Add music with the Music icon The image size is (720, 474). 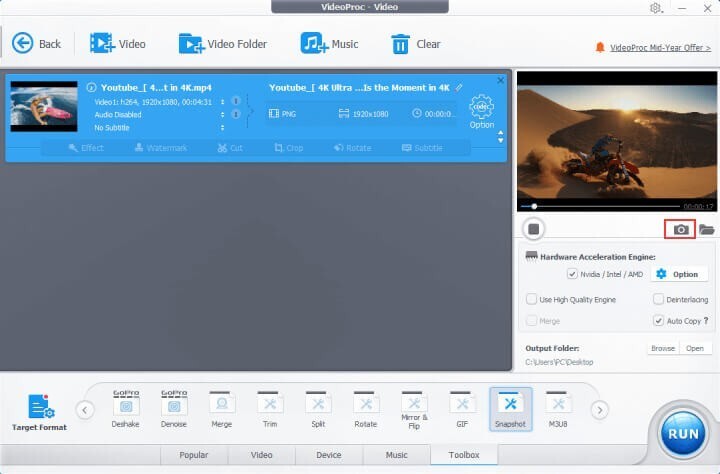(329, 44)
